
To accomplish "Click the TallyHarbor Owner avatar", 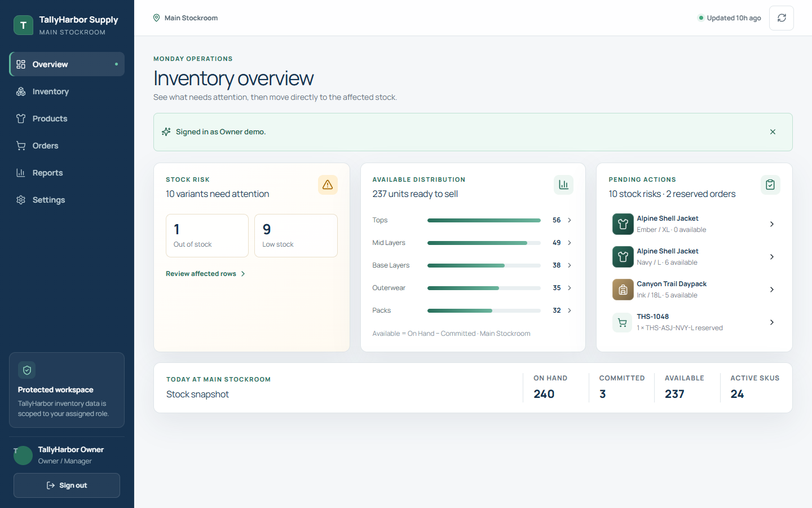I will pyautogui.click(x=23, y=455).
